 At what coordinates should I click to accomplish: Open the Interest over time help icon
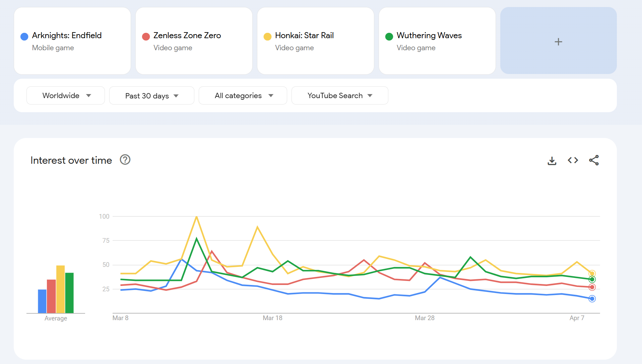click(x=125, y=160)
